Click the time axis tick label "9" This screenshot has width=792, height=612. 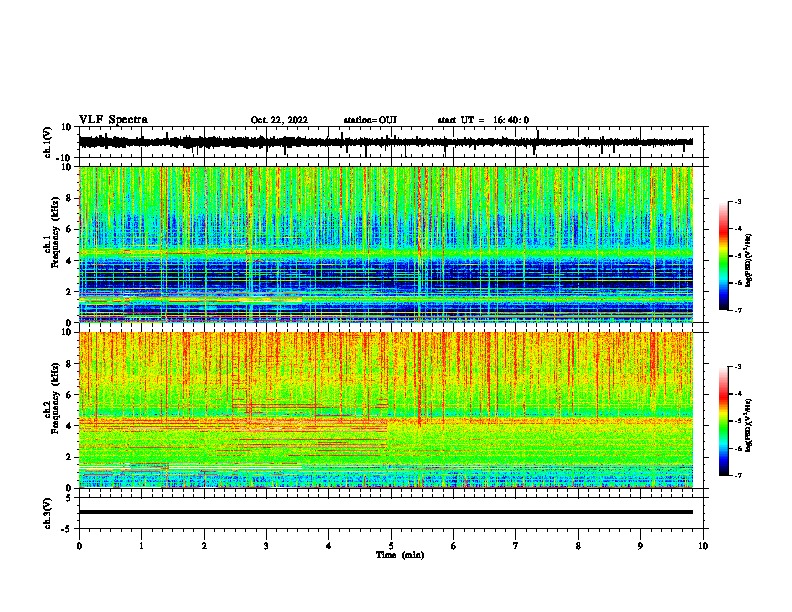click(640, 546)
